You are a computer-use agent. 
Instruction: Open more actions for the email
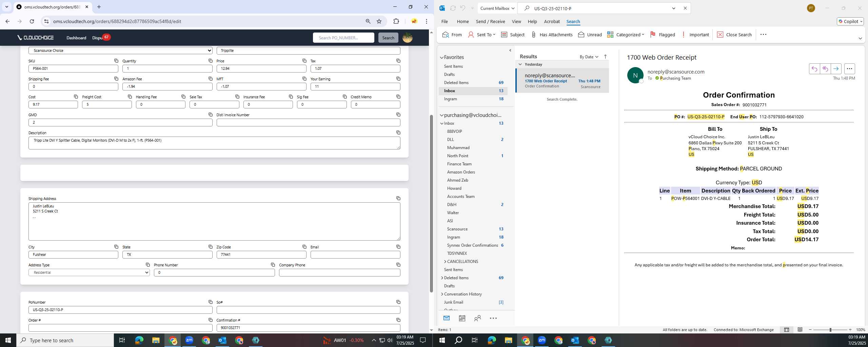[849, 69]
